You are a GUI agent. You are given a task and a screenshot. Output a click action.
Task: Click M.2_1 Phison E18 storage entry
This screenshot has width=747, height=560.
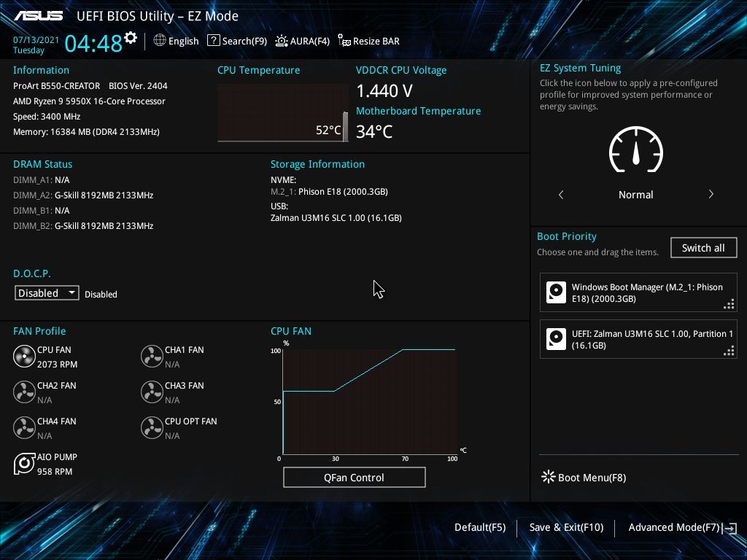329,192
